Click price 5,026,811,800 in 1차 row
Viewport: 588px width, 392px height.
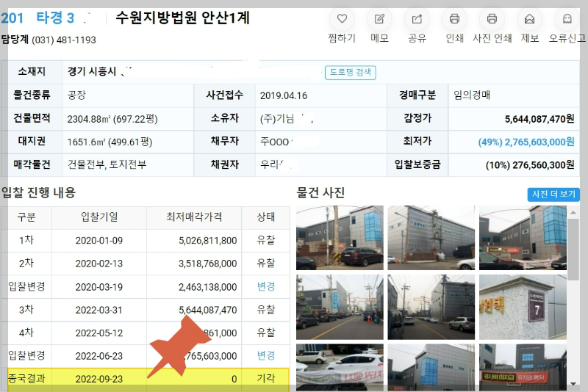click(208, 240)
